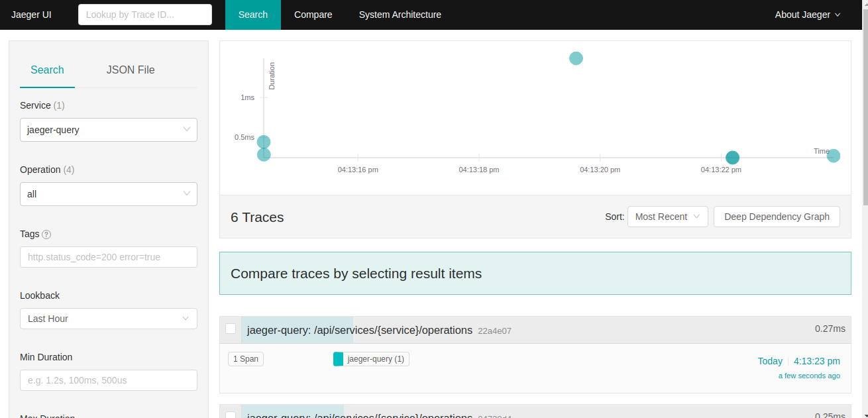Click the 'a few seconds ago' text
Image resolution: width=868 pixels, height=418 pixels.
pos(809,376)
